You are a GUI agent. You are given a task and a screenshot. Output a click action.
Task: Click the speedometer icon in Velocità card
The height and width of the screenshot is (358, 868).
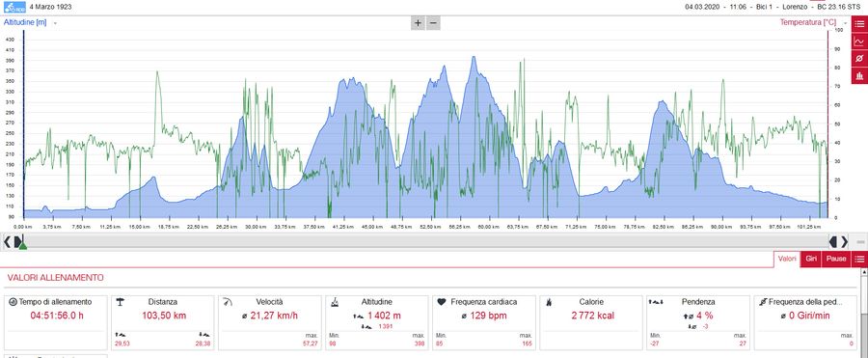tap(227, 302)
